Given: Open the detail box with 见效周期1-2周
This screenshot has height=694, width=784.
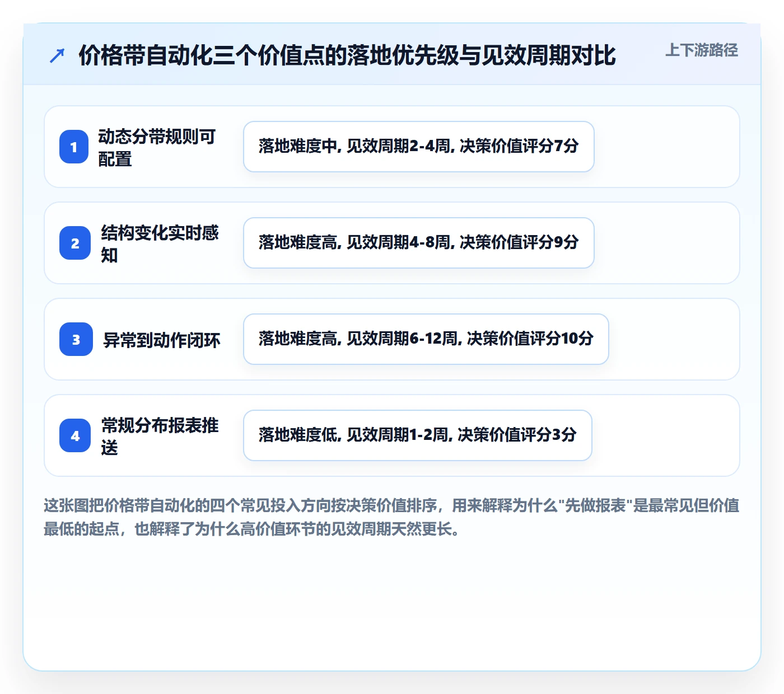Looking at the screenshot, I should point(418,435).
